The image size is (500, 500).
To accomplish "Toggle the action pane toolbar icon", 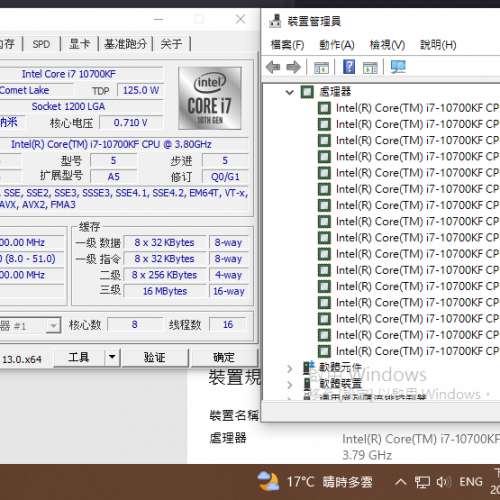I will click(370, 68).
